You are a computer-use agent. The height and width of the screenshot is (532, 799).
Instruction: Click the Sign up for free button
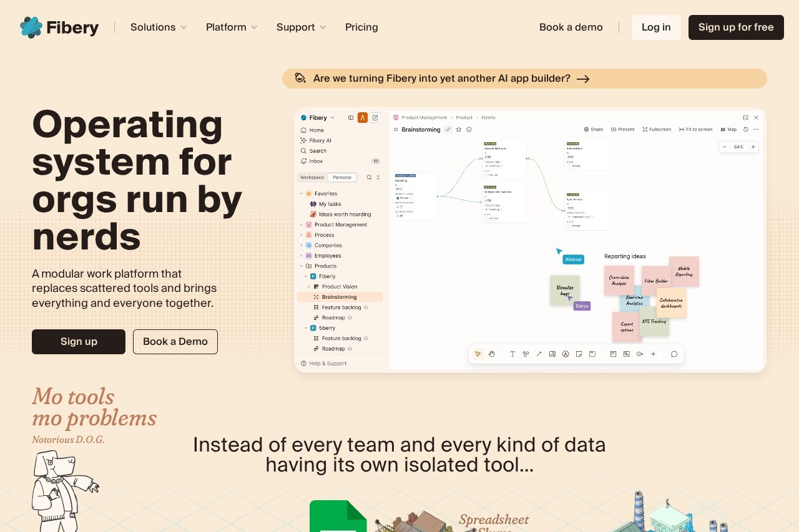(x=736, y=27)
